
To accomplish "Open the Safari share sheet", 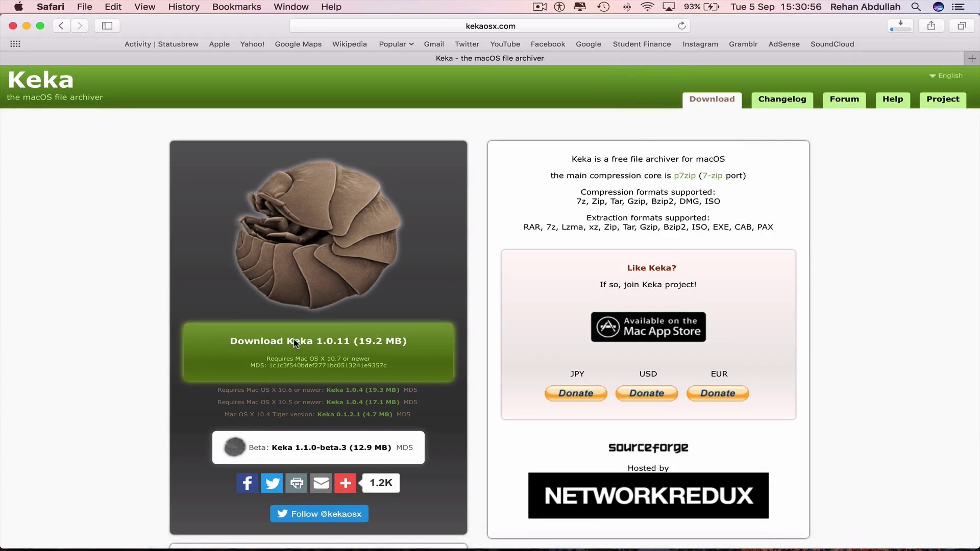I will (931, 26).
